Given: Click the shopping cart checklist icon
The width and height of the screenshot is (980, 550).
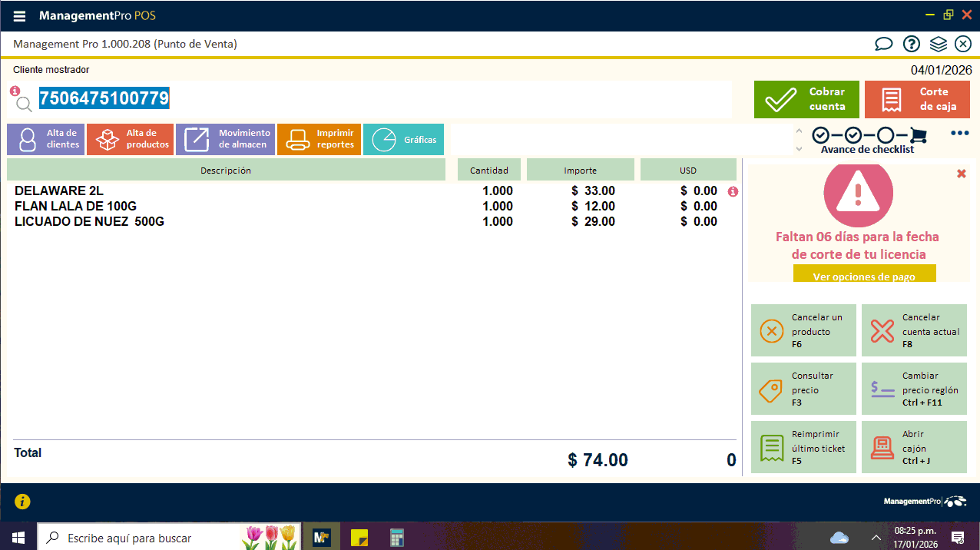Looking at the screenshot, I should tap(918, 135).
